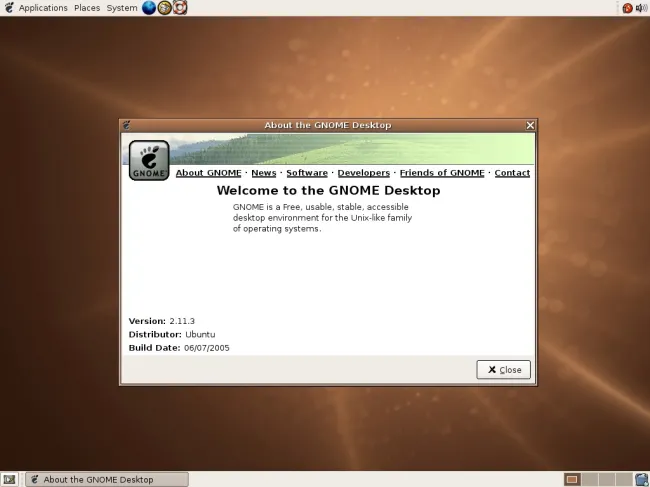Click the 'About the GNOME Desktop' window title
Screen dimensions: 650x487
tap(328, 125)
